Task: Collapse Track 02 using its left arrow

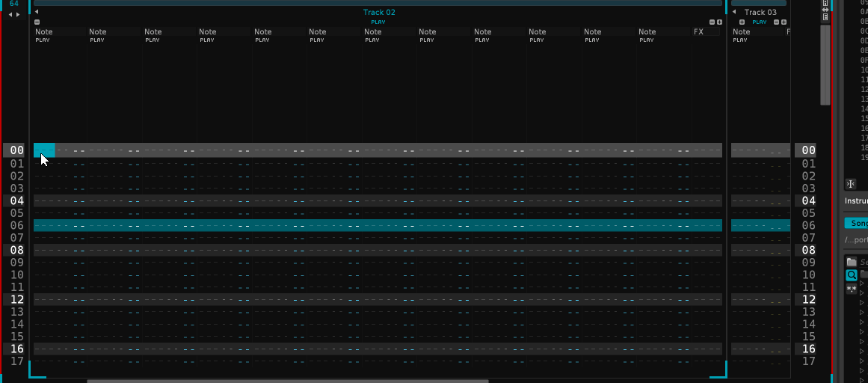Action: pos(37,12)
